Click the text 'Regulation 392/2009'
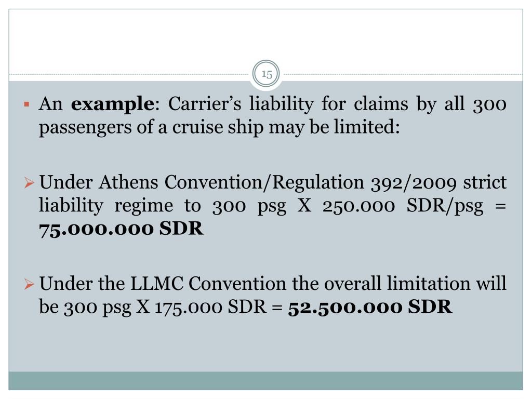 point(364,182)
